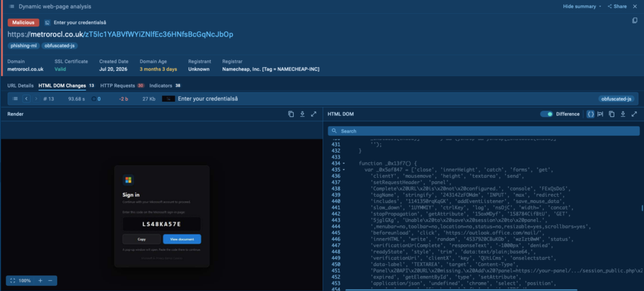Screen dimensions: 644x291
Task: Click the Domain value metrorocl.co.uk
Action: point(25,69)
